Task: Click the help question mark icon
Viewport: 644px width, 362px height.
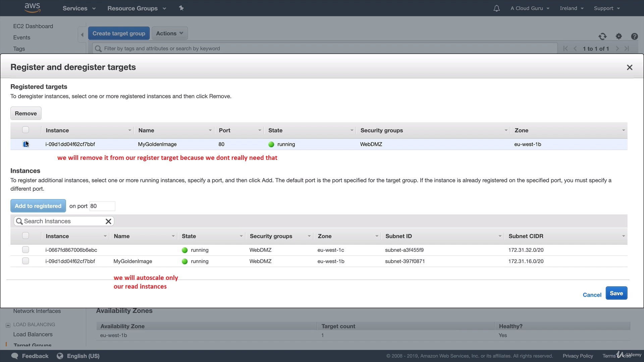Action: tap(634, 36)
